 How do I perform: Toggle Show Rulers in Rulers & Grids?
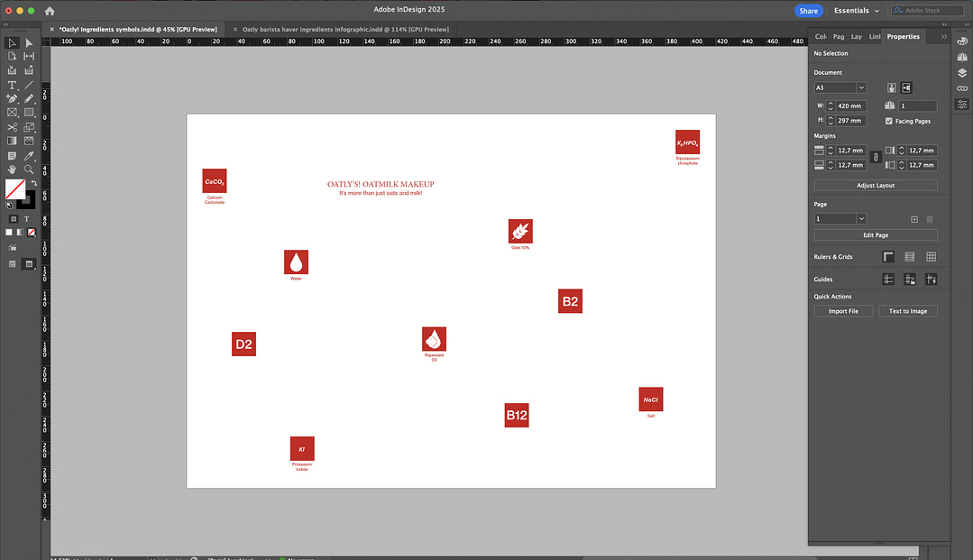coord(888,257)
